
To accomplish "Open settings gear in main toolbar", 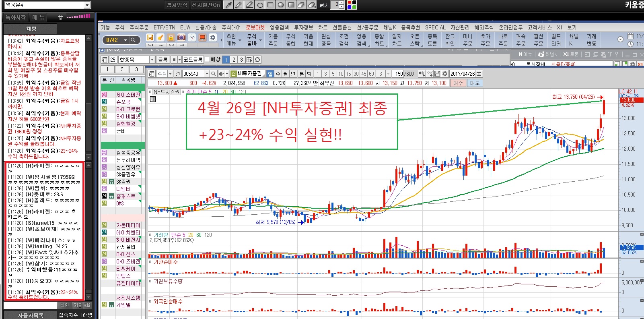I will click(213, 38).
